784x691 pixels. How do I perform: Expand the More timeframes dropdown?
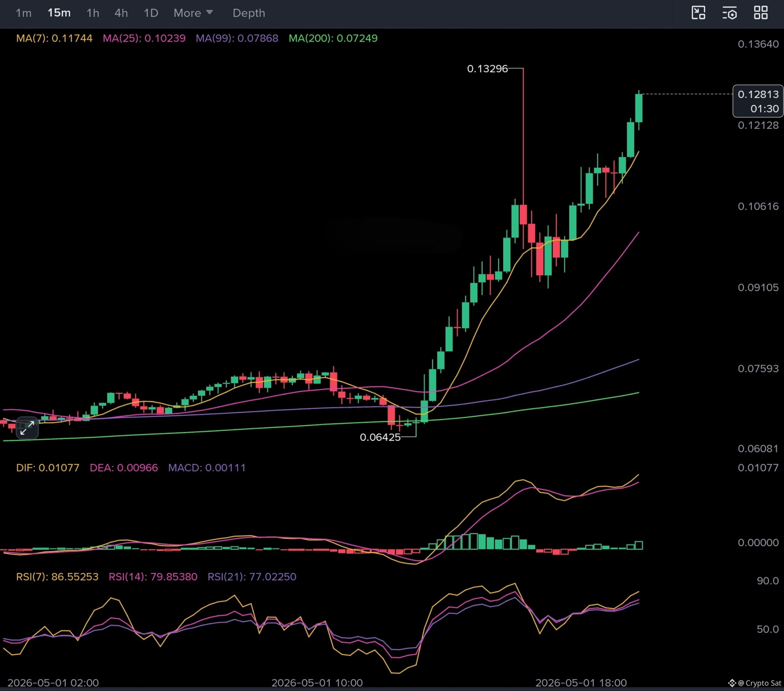coord(193,13)
